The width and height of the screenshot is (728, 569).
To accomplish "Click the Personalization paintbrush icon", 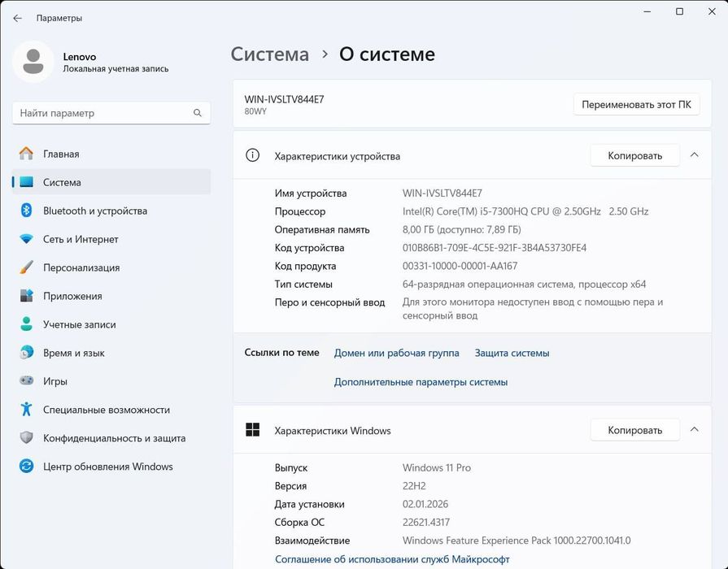I will [26, 267].
